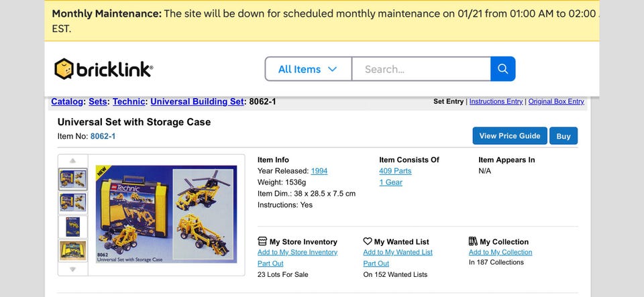Click the 1994 year released link
644x297 pixels.
point(319,171)
